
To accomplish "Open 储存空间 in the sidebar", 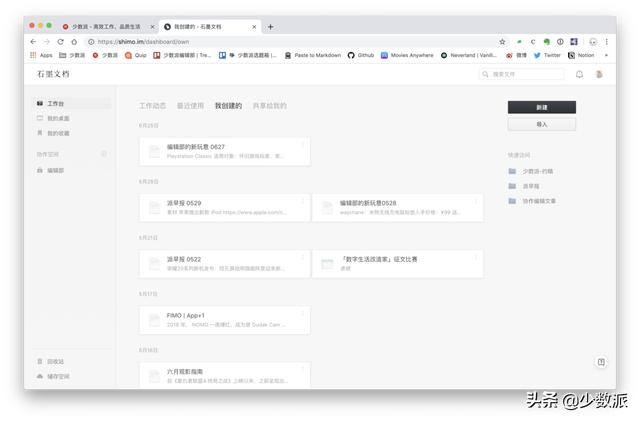I will [53, 376].
